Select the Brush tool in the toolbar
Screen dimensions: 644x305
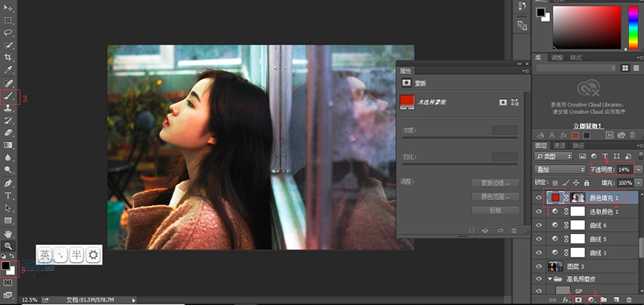click(x=9, y=95)
